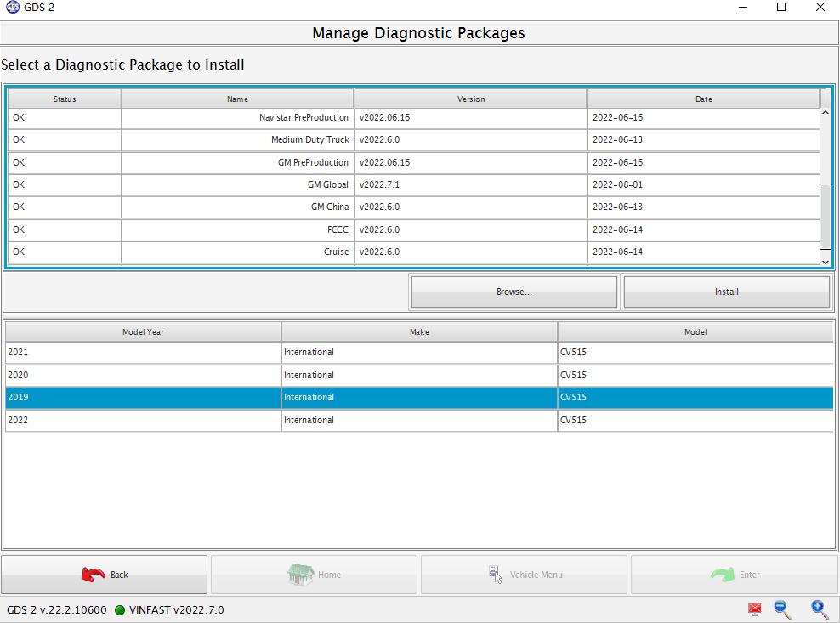Select the Navistar PreProduction package row
Image resolution: width=840 pixels, height=623 pixels.
coord(413,118)
